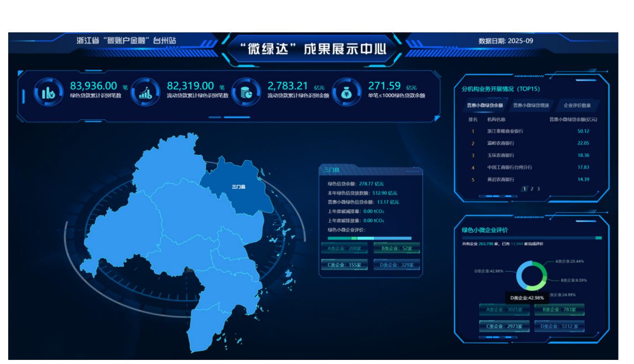Click the 浙江泰隆商业银行 row
634x364 pixels.
[x=531, y=131]
